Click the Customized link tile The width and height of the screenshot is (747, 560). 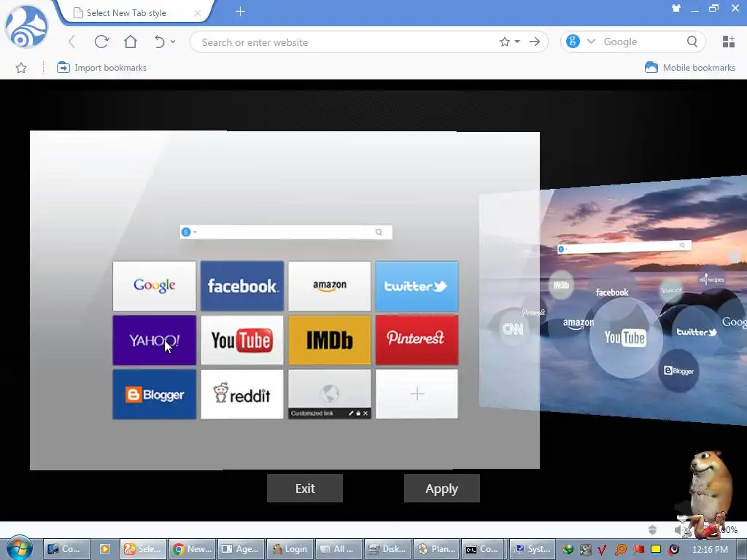(x=329, y=394)
